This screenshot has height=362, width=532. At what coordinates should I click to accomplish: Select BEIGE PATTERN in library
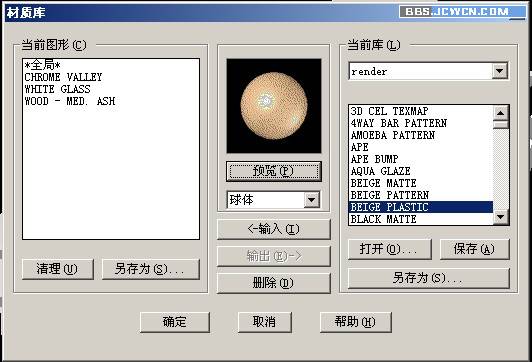click(x=421, y=195)
